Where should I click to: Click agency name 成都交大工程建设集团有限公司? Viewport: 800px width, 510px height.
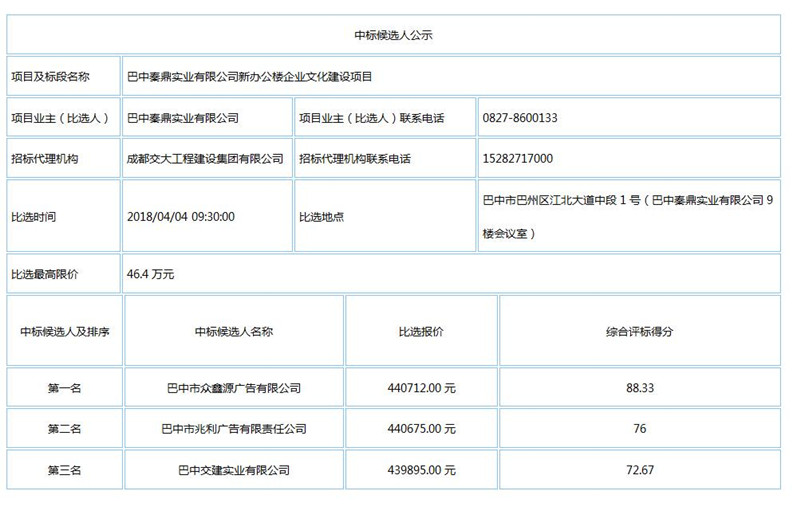tap(205, 159)
